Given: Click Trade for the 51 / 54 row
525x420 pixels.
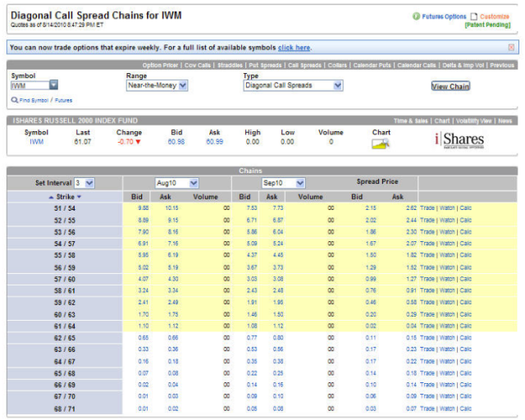Looking at the screenshot, I should [x=427, y=208].
